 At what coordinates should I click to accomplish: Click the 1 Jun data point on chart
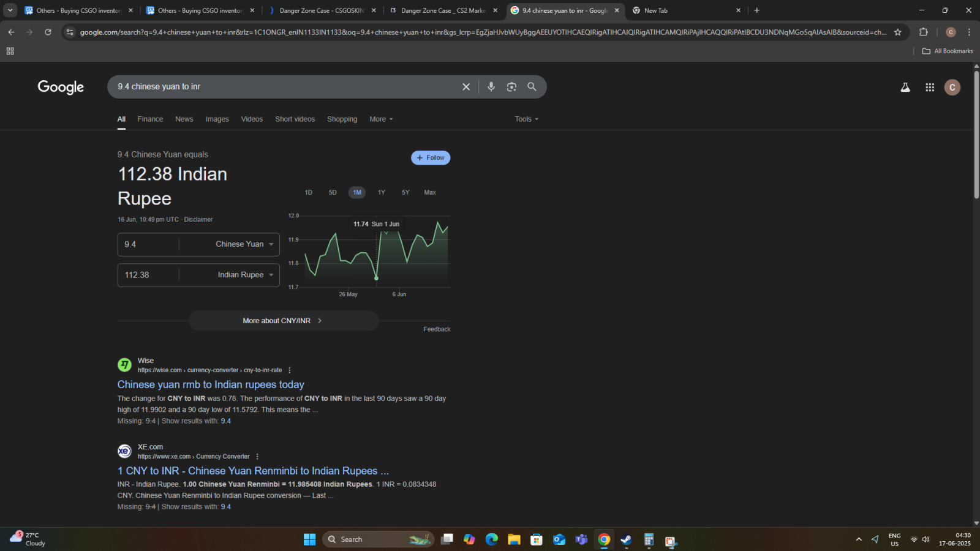[376, 278]
